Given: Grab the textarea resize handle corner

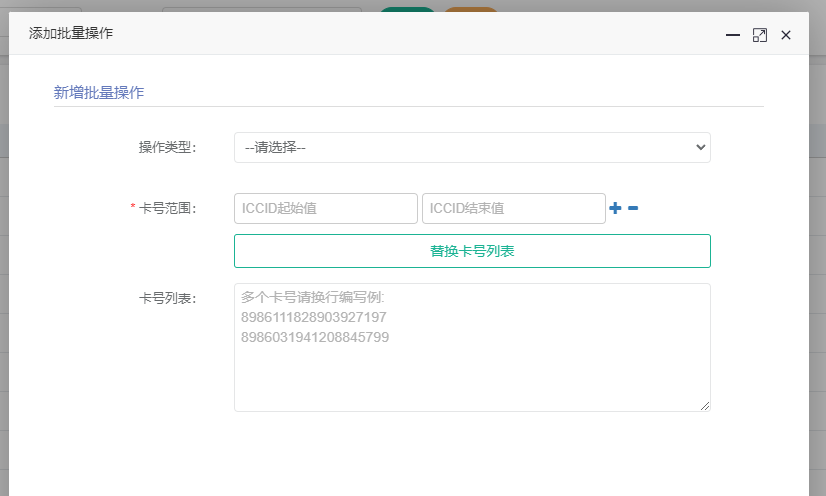Looking at the screenshot, I should pos(705,406).
